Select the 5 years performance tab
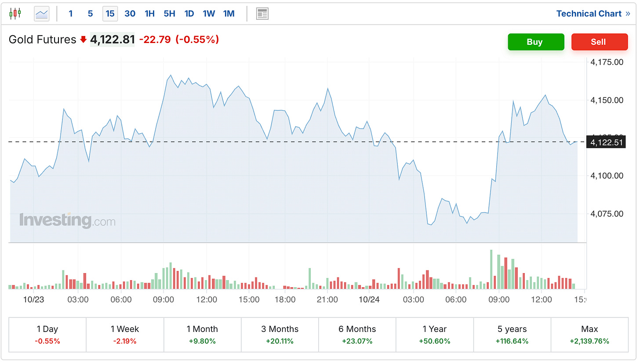 click(x=512, y=335)
